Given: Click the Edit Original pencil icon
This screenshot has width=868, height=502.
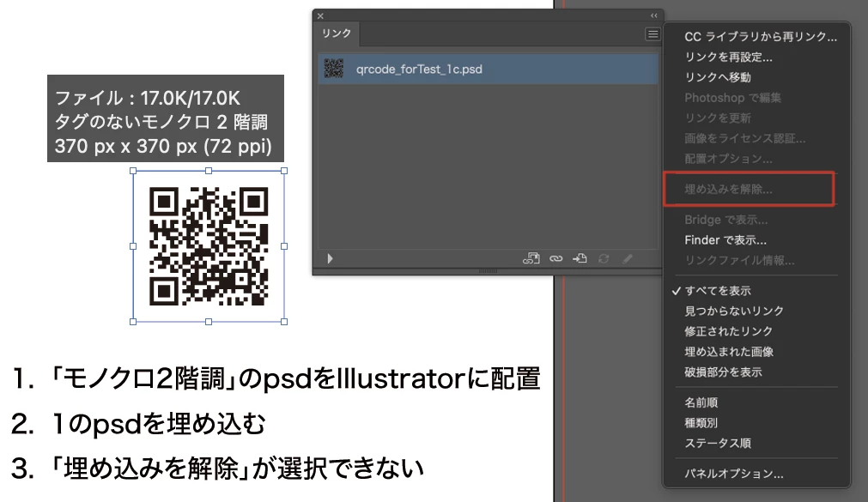Looking at the screenshot, I should point(628,258).
